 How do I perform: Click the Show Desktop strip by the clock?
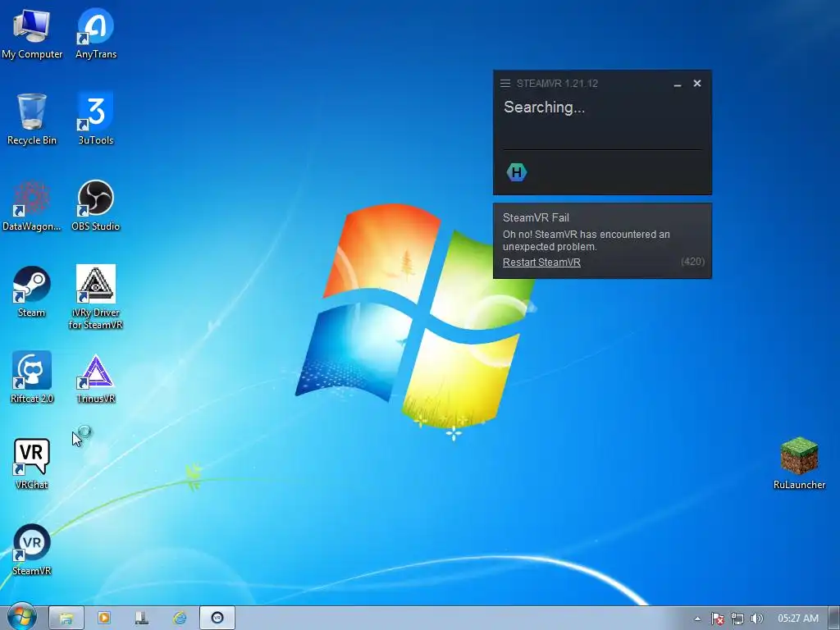click(x=834, y=618)
